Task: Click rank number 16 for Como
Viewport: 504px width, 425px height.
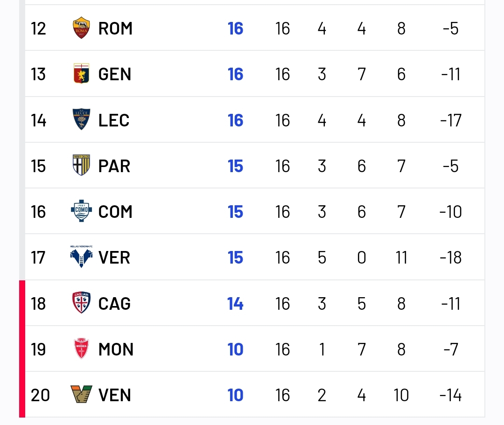Action: coord(38,212)
